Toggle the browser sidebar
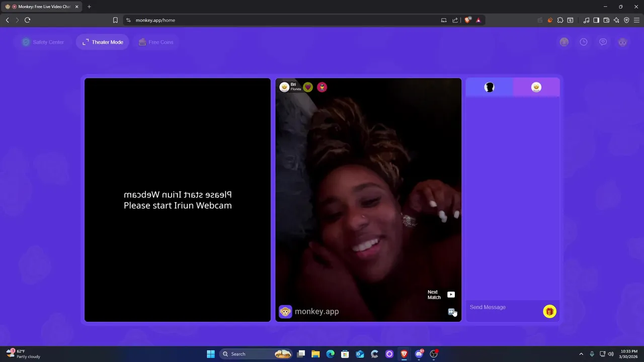Image resolution: width=644 pixels, height=362 pixels. tap(596, 20)
